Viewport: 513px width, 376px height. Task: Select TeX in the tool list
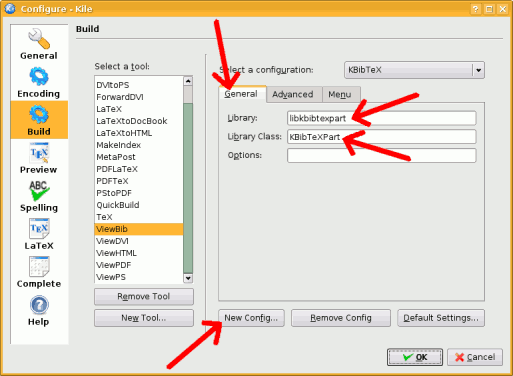pos(139,217)
